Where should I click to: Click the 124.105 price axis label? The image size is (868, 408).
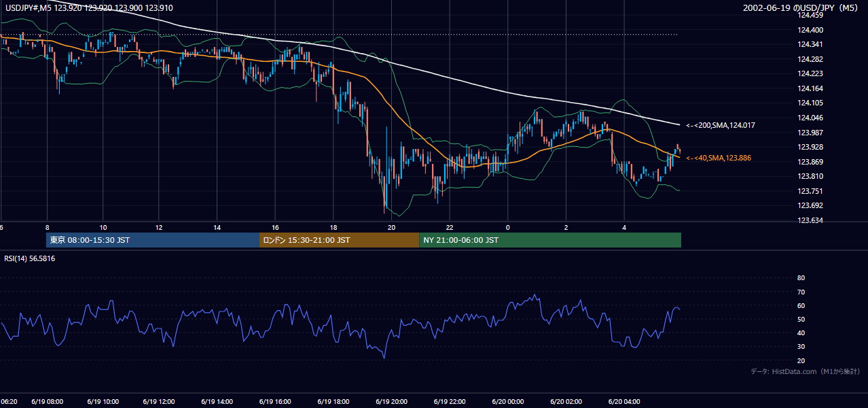click(810, 103)
